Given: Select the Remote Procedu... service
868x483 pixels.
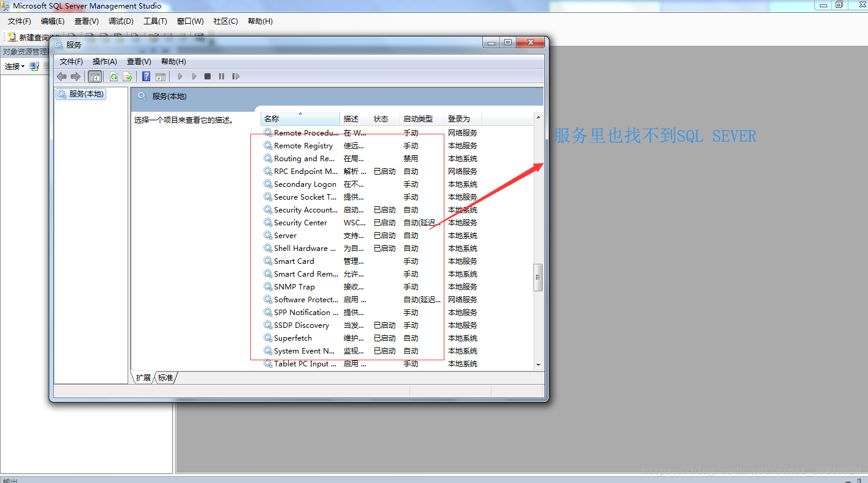Looking at the screenshot, I should [x=306, y=133].
